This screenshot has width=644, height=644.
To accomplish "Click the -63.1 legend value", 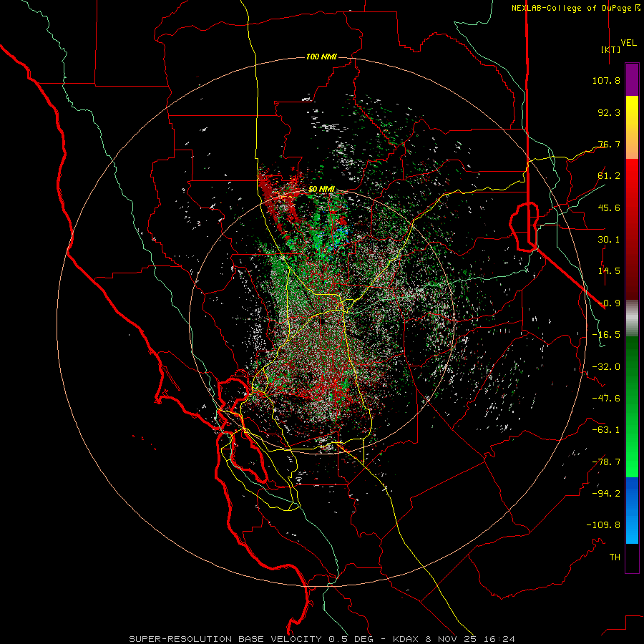I will coord(606,430).
